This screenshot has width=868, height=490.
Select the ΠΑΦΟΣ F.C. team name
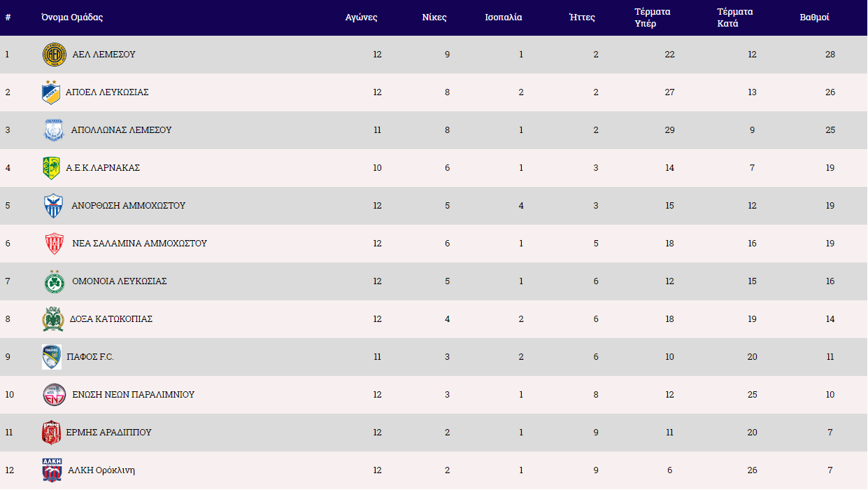coord(90,357)
